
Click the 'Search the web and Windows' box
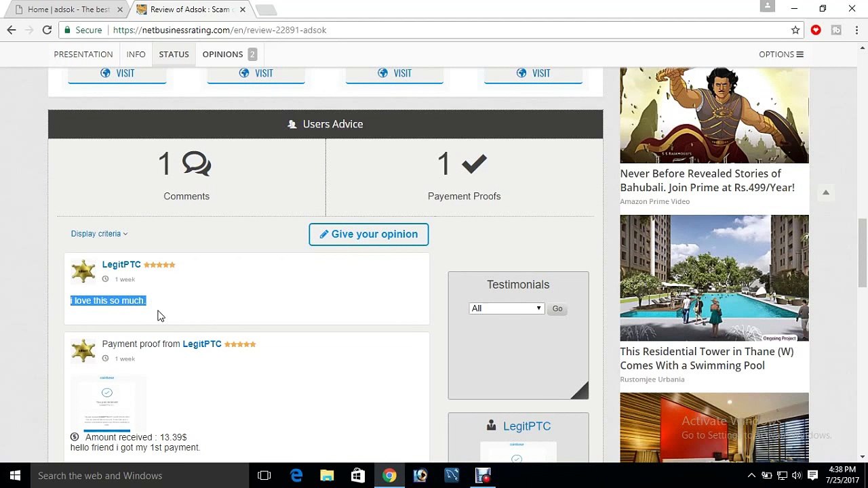pos(139,476)
